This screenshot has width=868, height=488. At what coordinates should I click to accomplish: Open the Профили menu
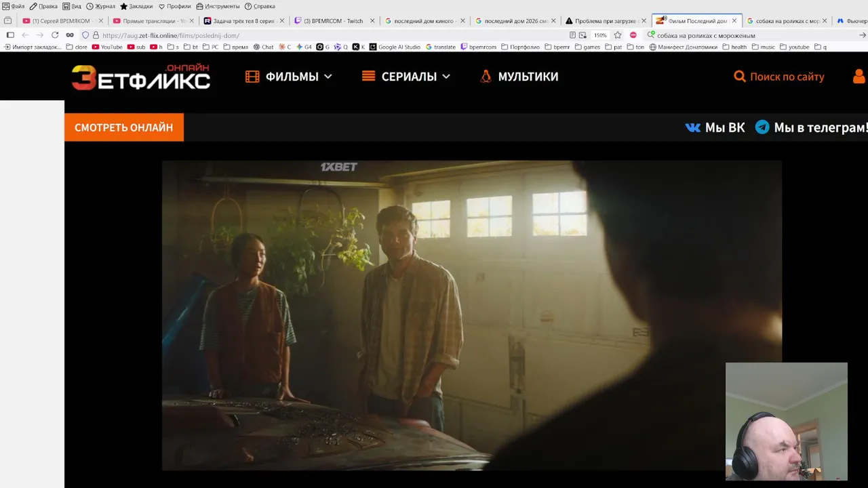tap(175, 6)
